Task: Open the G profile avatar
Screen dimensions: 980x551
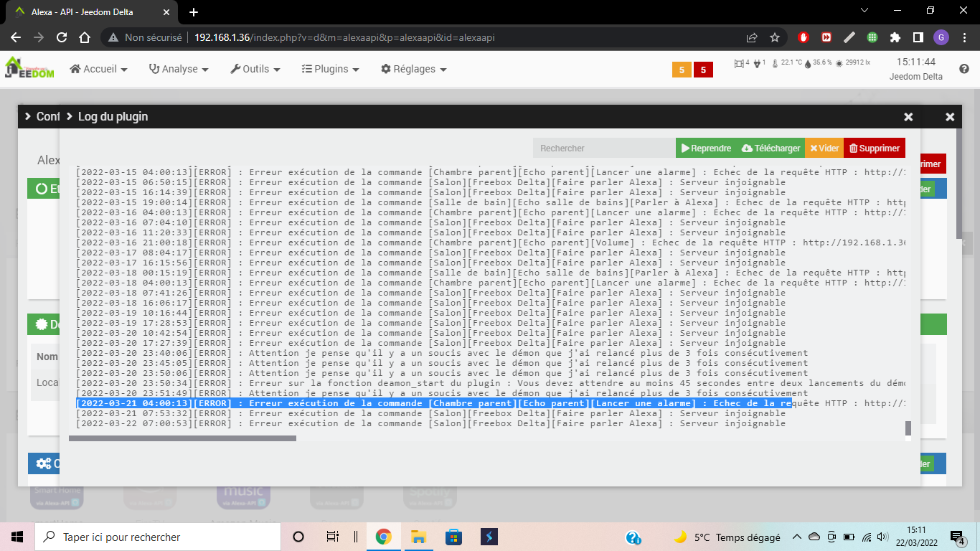Action: coord(941,37)
